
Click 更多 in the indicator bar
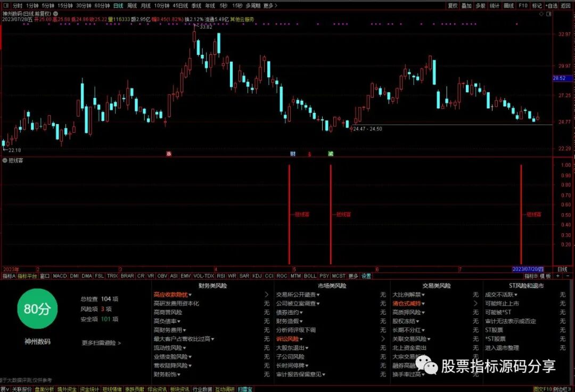(353, 276)
